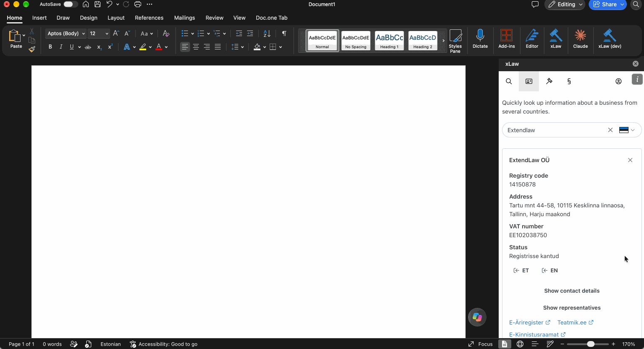
Task: Open the xLaw account profile icon
Action: click(x=618, y=81)
